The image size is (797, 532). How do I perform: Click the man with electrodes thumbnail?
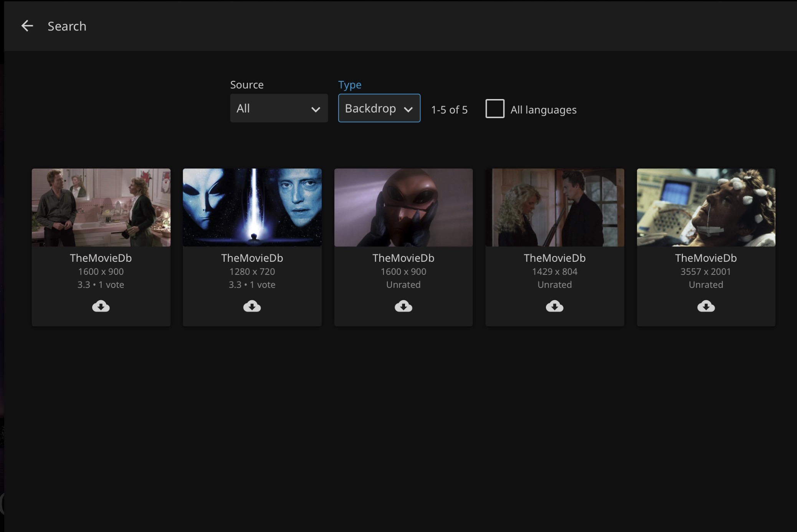click(x=706, y=207)
